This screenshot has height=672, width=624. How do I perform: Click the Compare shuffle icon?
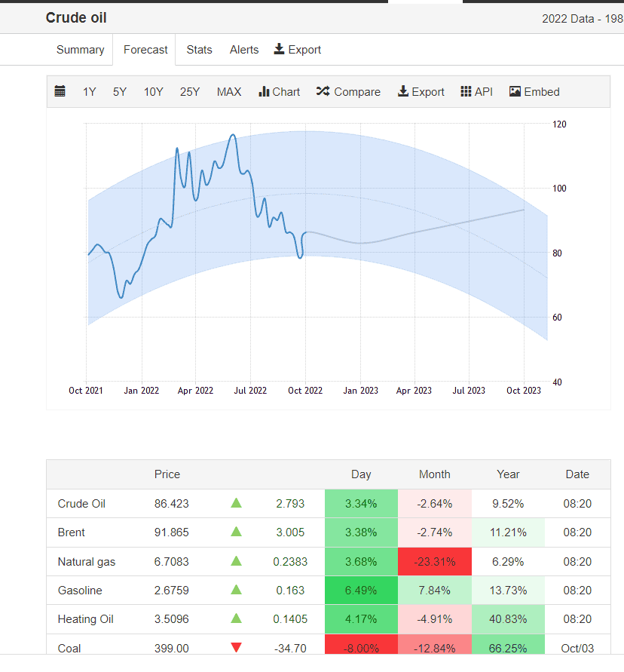click(323, 91)
